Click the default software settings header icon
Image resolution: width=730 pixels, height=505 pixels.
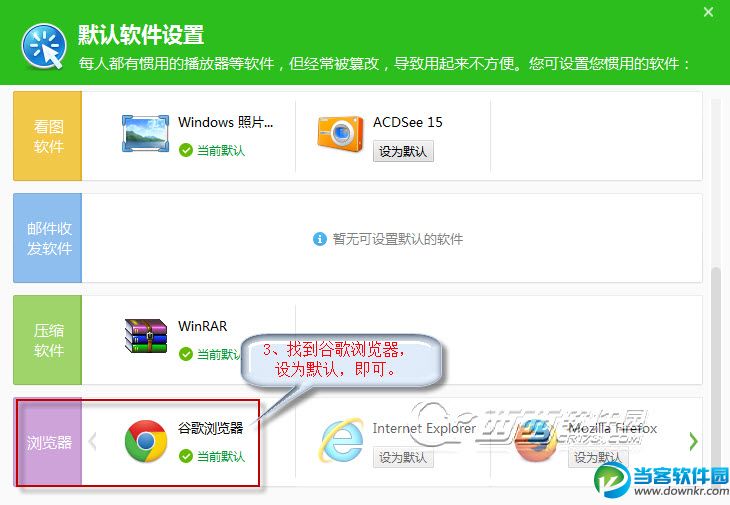(x=44, y=46)
